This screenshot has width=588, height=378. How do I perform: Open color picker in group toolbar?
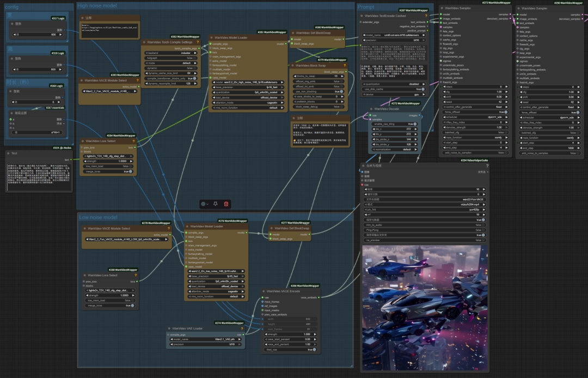pyautogui.click(x=204, y=204)
